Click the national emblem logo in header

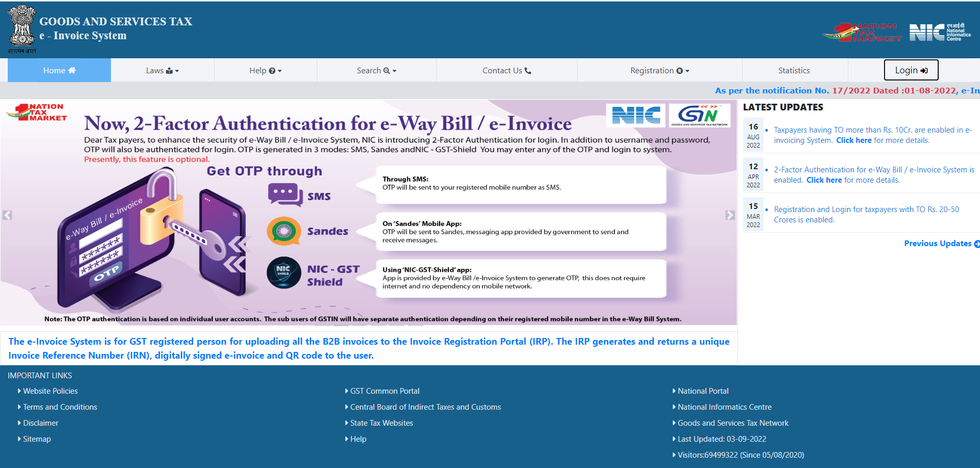point(22,29)
